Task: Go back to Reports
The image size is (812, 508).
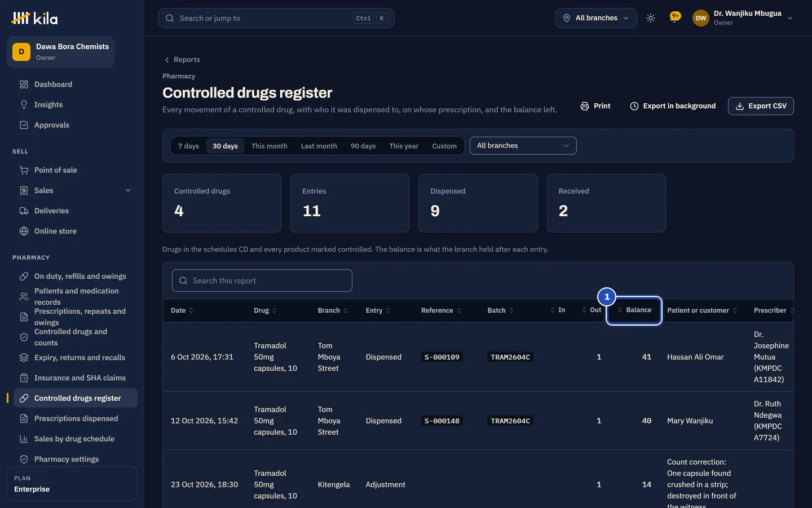Action: coord(182,60)
